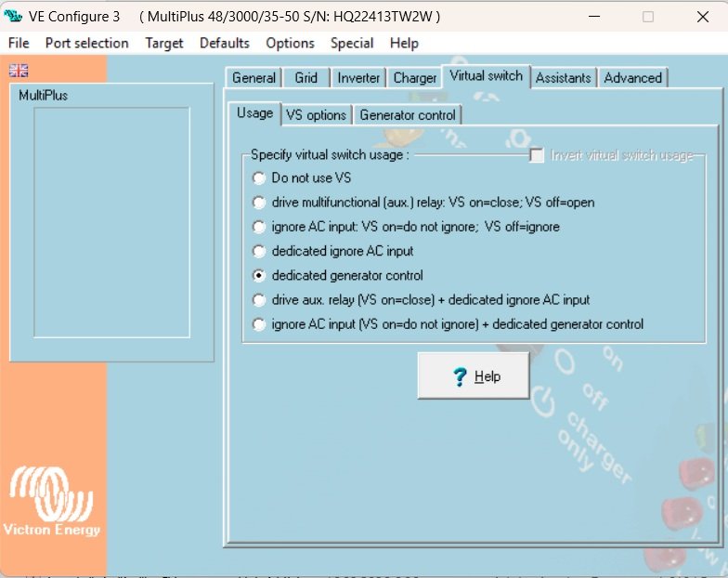
Task: Switch to the Inverter tab
Action: click(x=358, y=78)
